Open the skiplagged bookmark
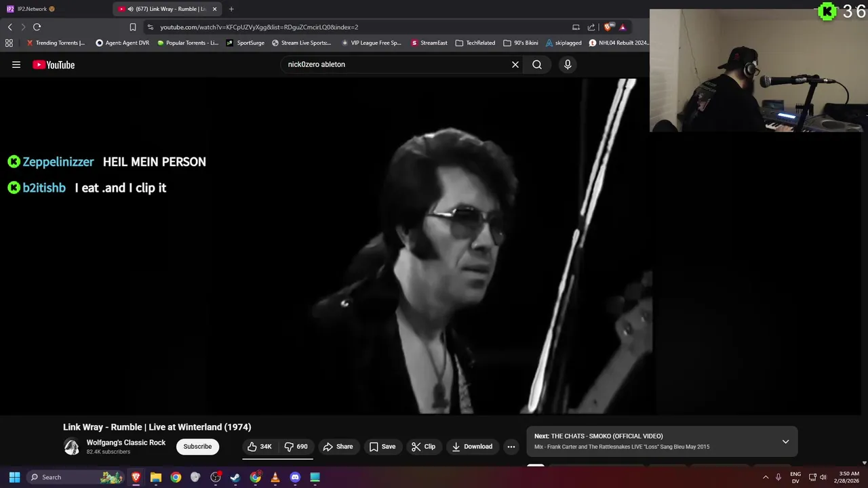This screenshot has width=868, height=488. [564, 43]
